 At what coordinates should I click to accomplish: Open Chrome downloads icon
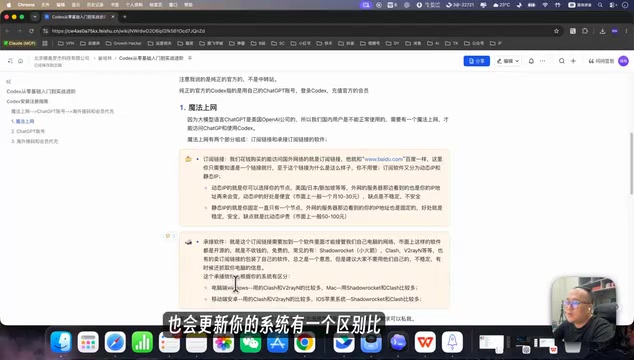602,31
